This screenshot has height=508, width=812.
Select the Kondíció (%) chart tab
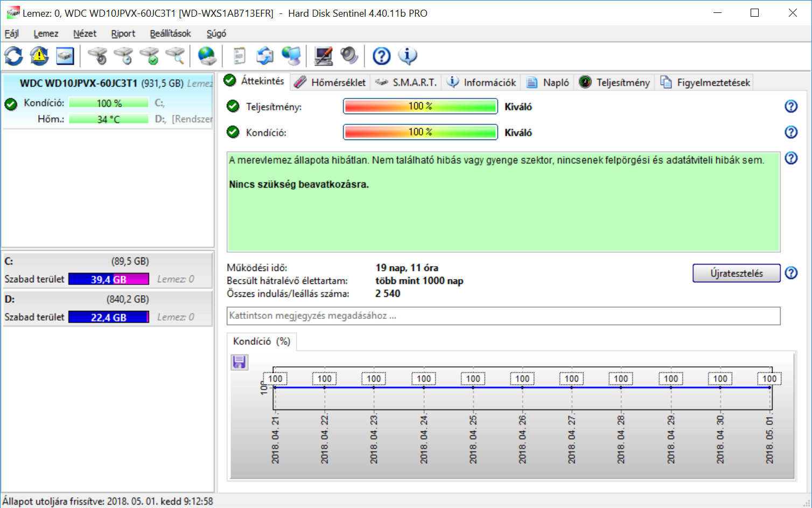[262, 342]
